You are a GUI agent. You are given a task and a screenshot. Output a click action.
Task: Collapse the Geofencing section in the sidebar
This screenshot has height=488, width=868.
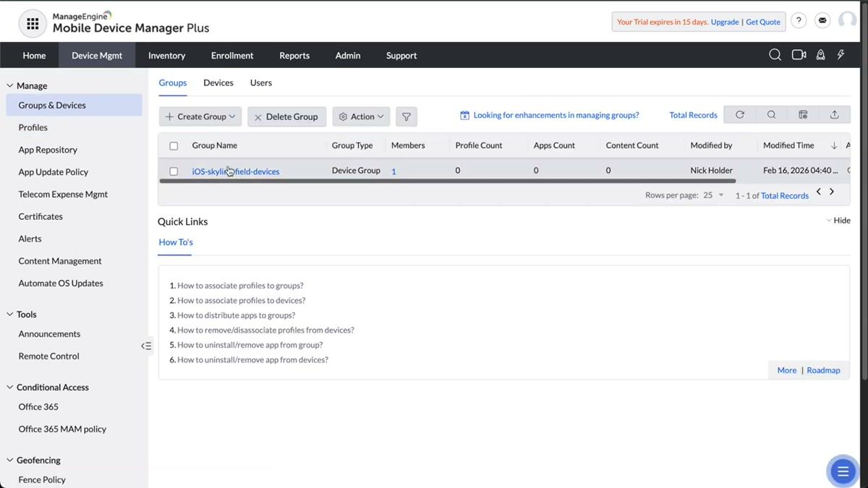(x=10, y=460)
